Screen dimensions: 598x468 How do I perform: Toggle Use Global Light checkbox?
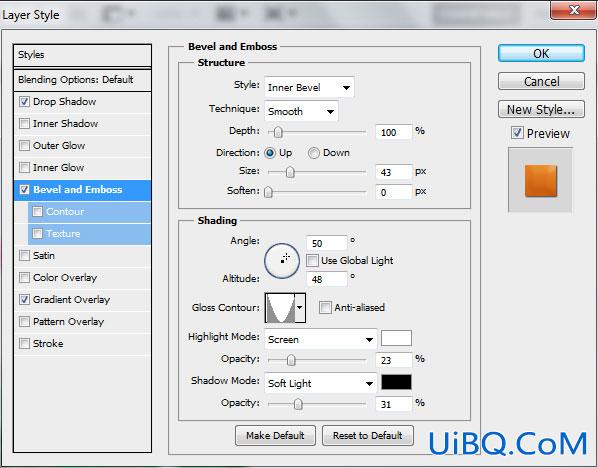tap(312, 261)
